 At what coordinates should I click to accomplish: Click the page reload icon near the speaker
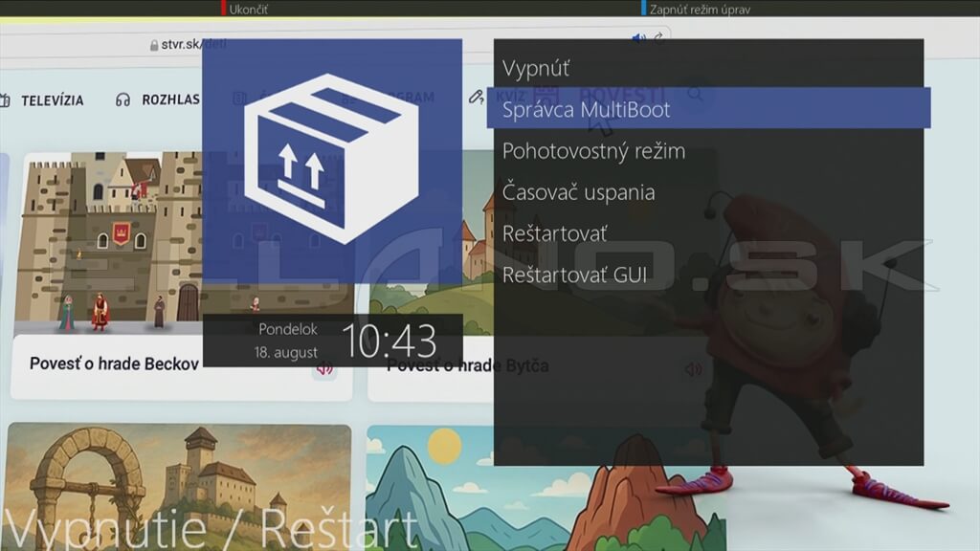[658, 37]
